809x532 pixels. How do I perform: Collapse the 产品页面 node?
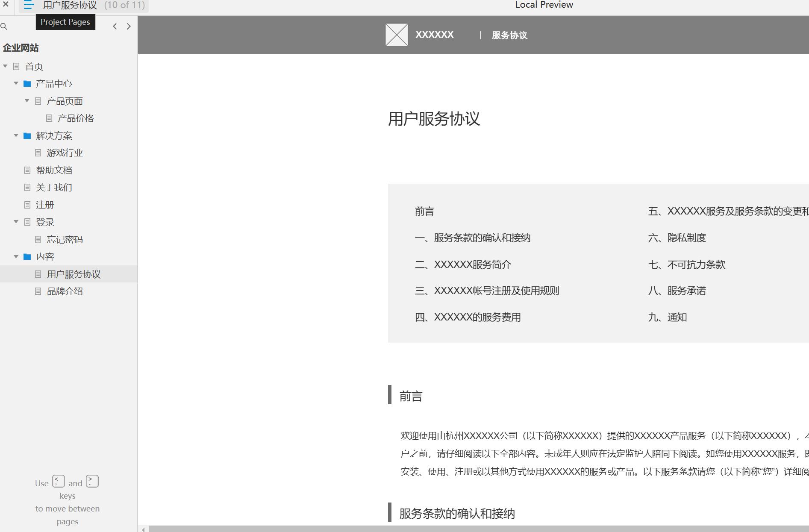click(x=27, y=100)
